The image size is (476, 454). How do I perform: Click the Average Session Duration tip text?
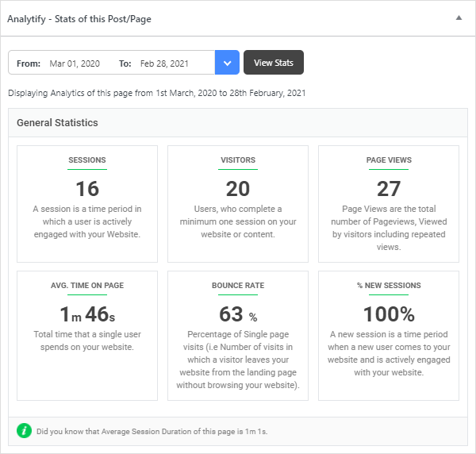(152, 431)
